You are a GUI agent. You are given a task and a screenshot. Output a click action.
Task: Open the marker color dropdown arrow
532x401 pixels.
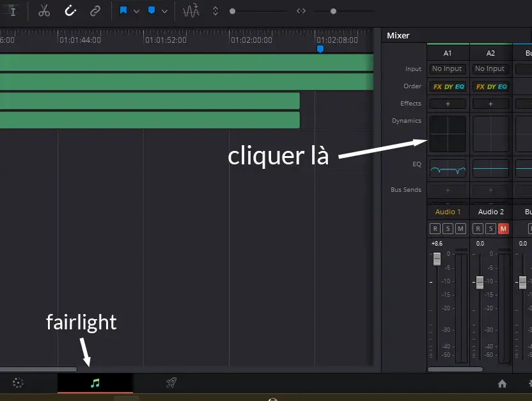click(165, 12)
